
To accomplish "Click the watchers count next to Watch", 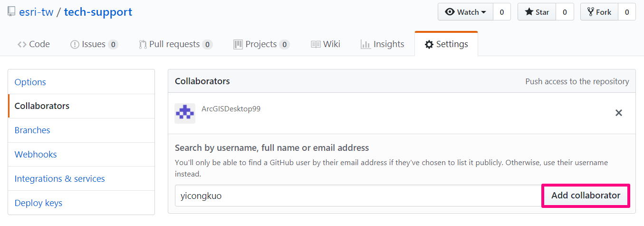I will (502, 12).
